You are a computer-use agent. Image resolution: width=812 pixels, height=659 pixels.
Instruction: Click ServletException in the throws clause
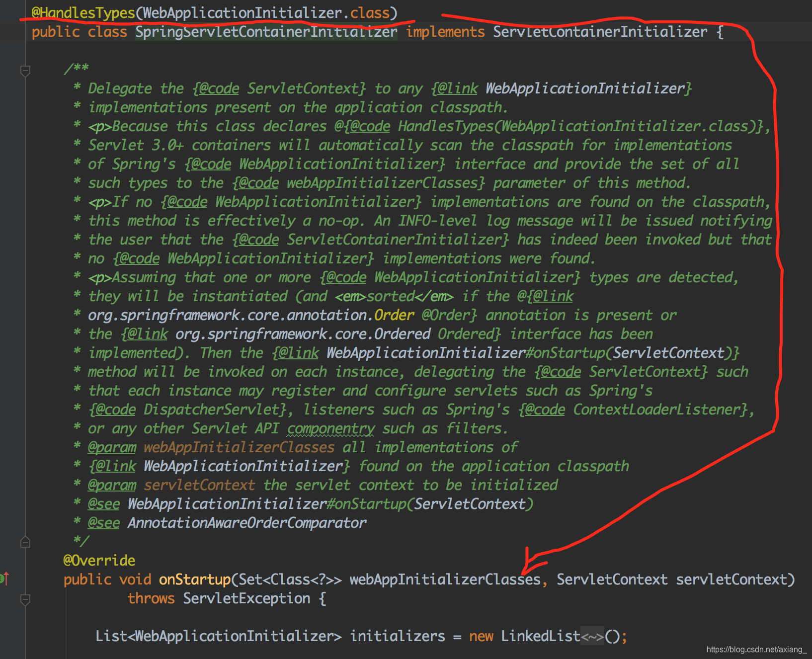coord(246,598)
